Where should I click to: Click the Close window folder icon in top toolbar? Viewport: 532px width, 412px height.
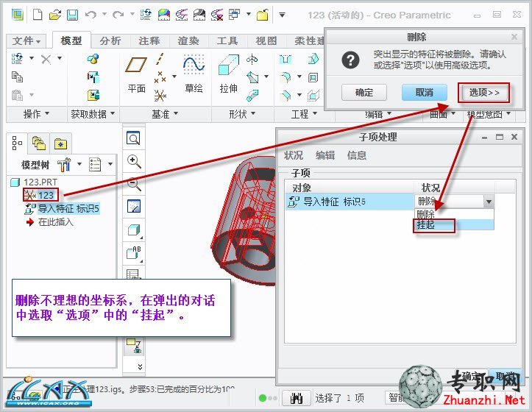[262, 15]
